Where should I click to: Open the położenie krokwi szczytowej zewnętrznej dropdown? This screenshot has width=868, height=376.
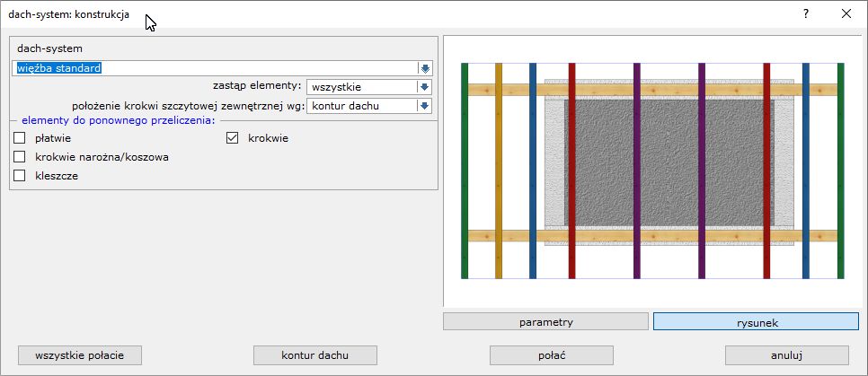(425, 106)
